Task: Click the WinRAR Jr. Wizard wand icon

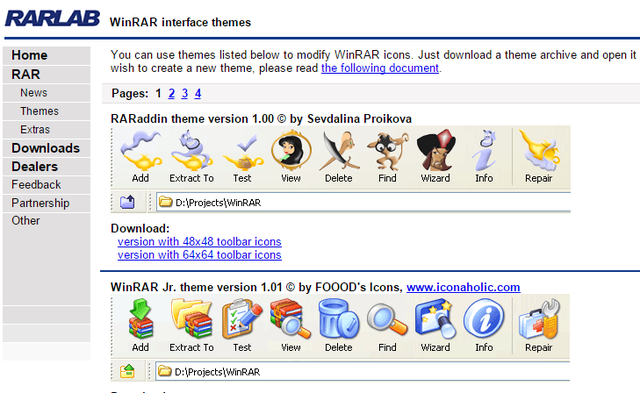Action: point(435,319)
